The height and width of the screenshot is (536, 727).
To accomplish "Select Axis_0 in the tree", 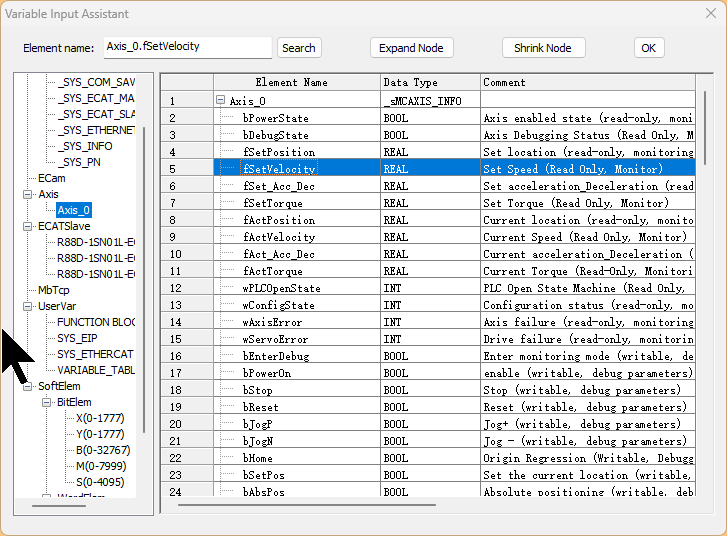I will coord(74,210).
